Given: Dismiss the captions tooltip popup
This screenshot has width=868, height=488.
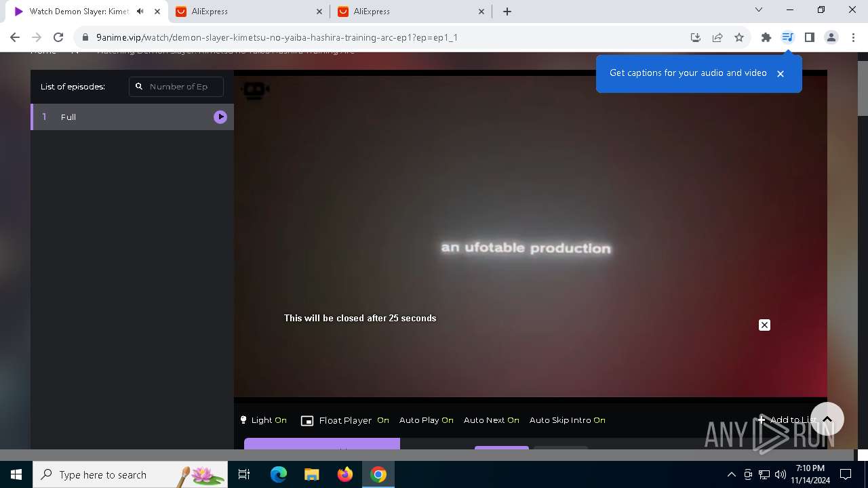Looking at the screenshot, I should tap(781, 74).
